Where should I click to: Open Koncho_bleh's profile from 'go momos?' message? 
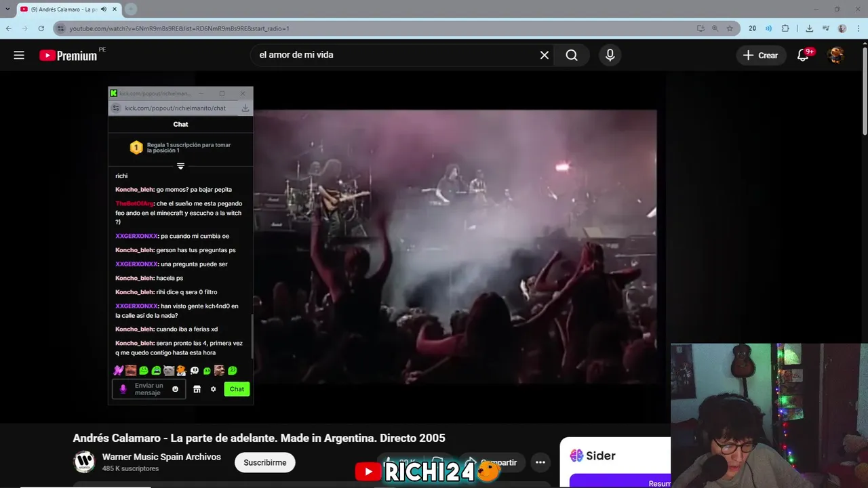point(135,190)
